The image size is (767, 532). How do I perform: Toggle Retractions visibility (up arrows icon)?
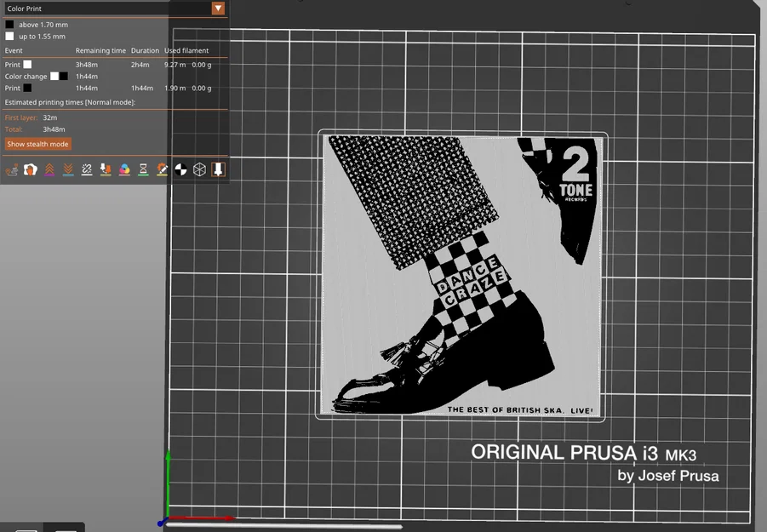point(49,169)
